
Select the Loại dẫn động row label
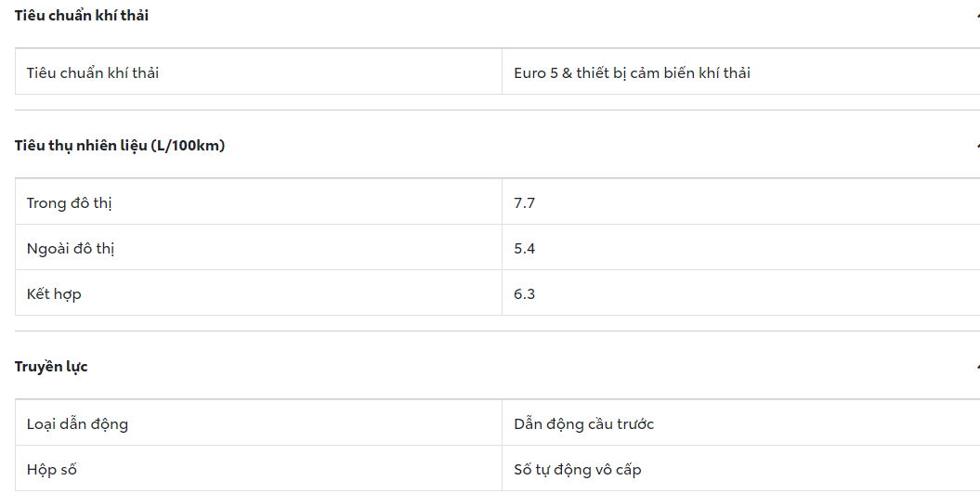(x=77, y=423)
